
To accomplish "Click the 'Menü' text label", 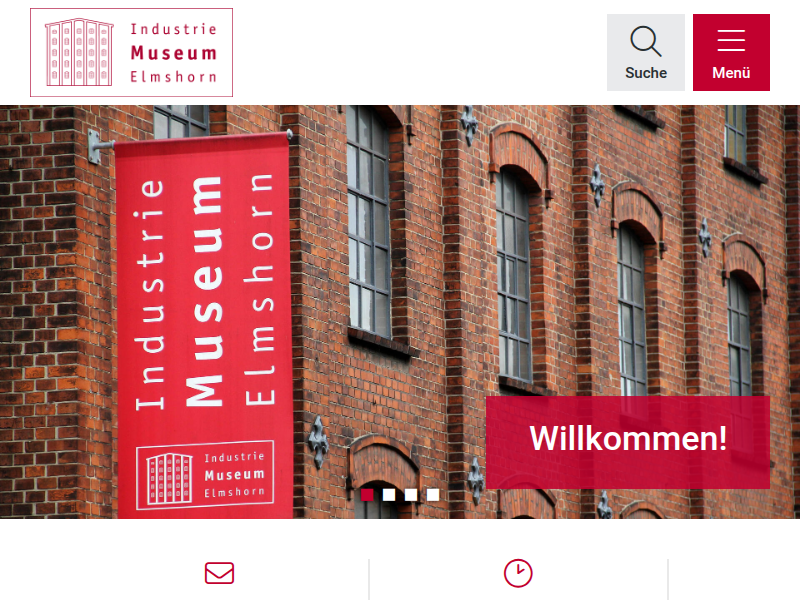I will tap(731, 73).
